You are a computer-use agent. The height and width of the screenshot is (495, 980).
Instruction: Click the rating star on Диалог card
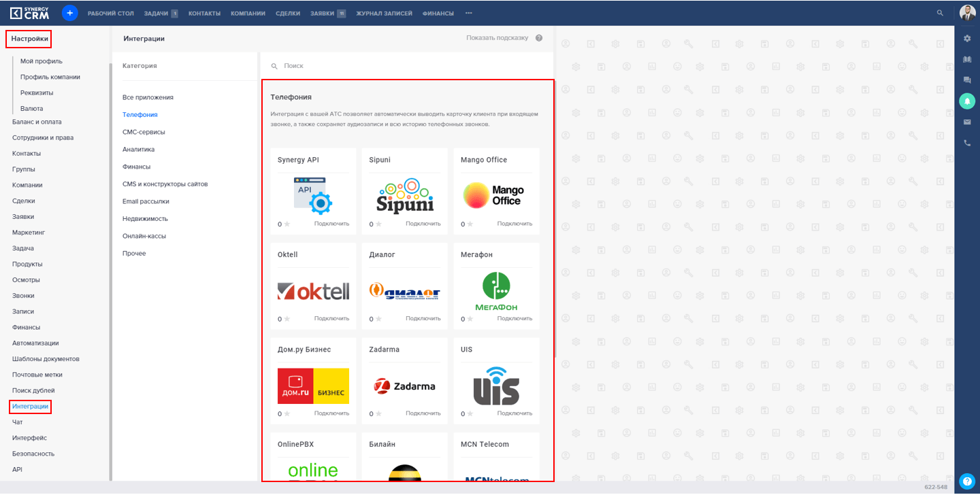(x=378, y=319)
